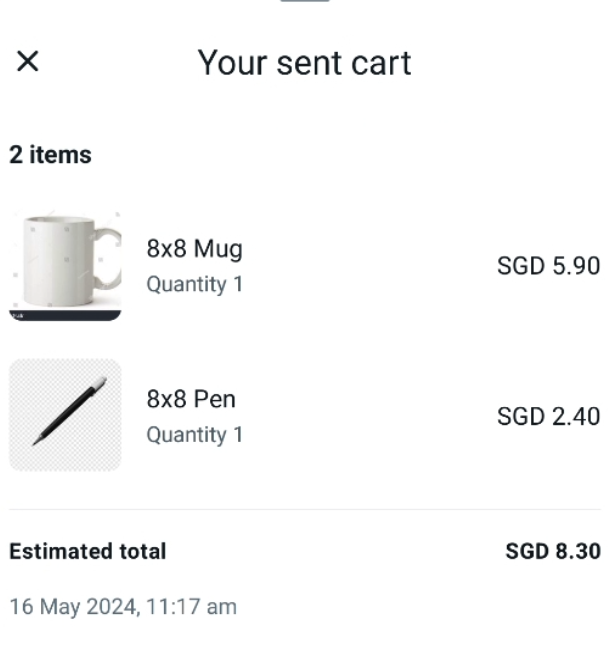The height and width of the screenshot is (646, 614).
Task: Tap the 16 May 2024 timestamp
Action: click(x=122, y=606)
